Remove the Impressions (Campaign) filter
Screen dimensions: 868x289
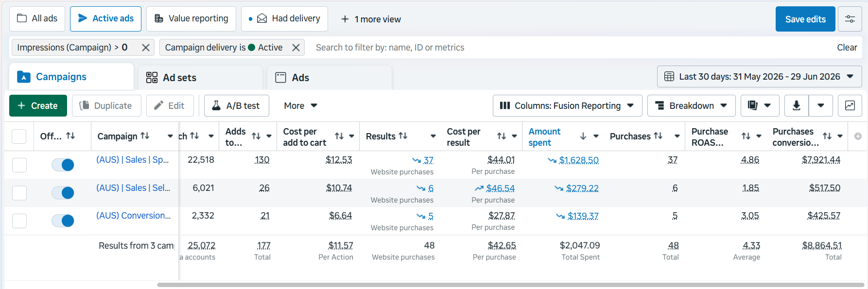click(x=145, y=48)
